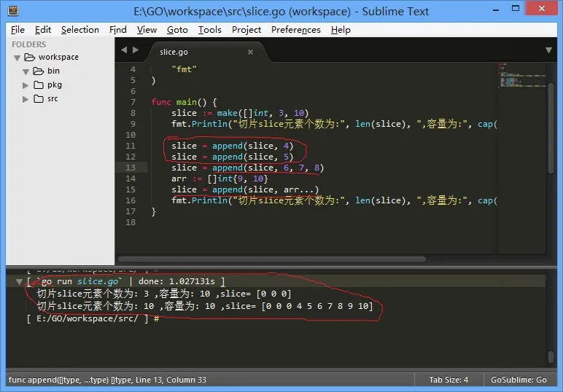Click the editor horizontal scrollbar
563x392 pixels.
click(x=272, y=259)
